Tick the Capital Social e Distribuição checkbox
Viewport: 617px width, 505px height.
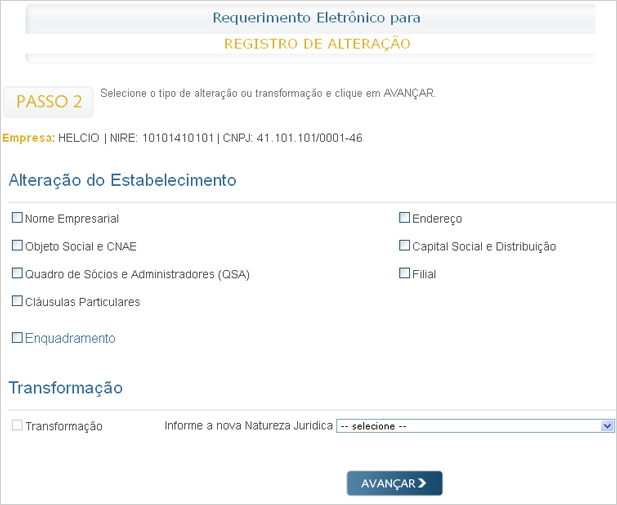(405, 245)
